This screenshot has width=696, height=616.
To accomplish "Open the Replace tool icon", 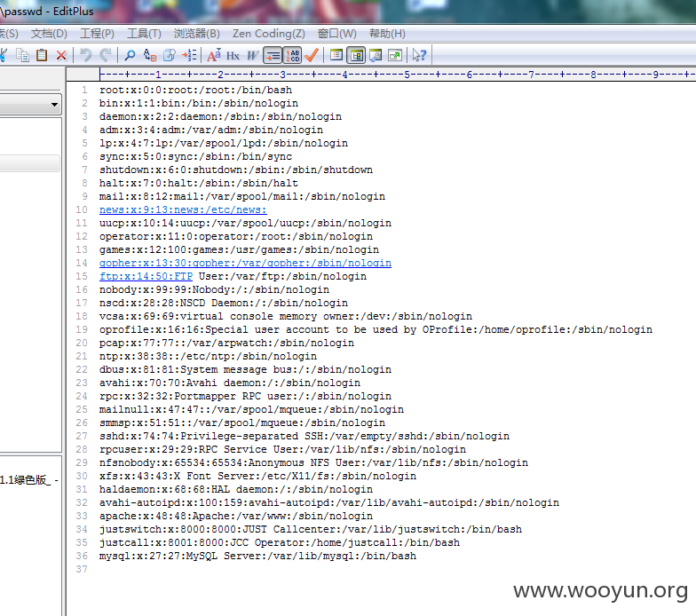I will pos(150,55).
